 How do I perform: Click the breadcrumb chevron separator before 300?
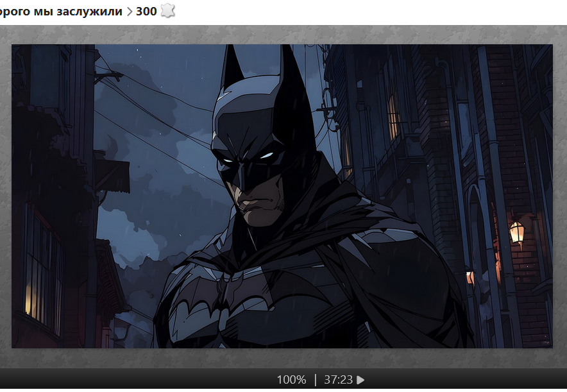pyautogui.click(x=130, y=12)
